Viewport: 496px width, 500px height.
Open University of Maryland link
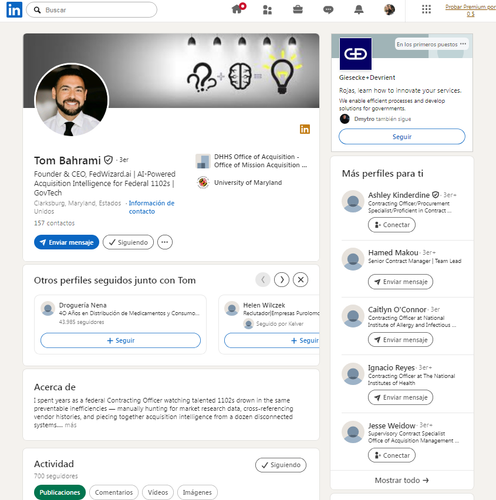248,183
